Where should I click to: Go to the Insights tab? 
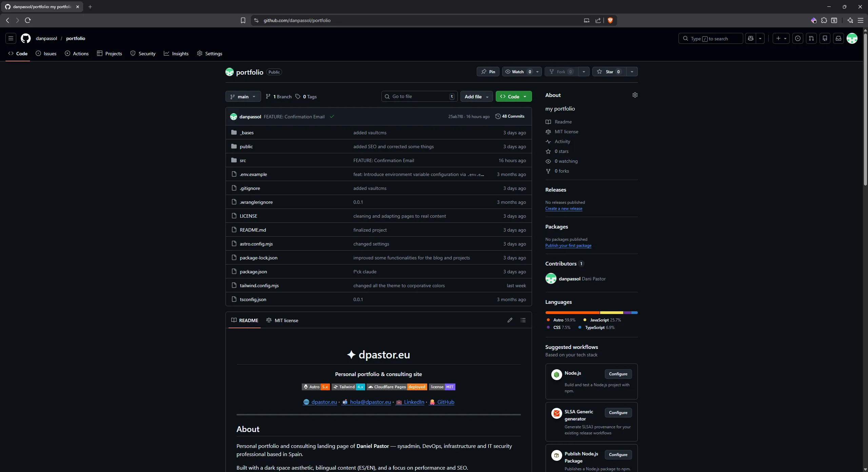point(176,54)
